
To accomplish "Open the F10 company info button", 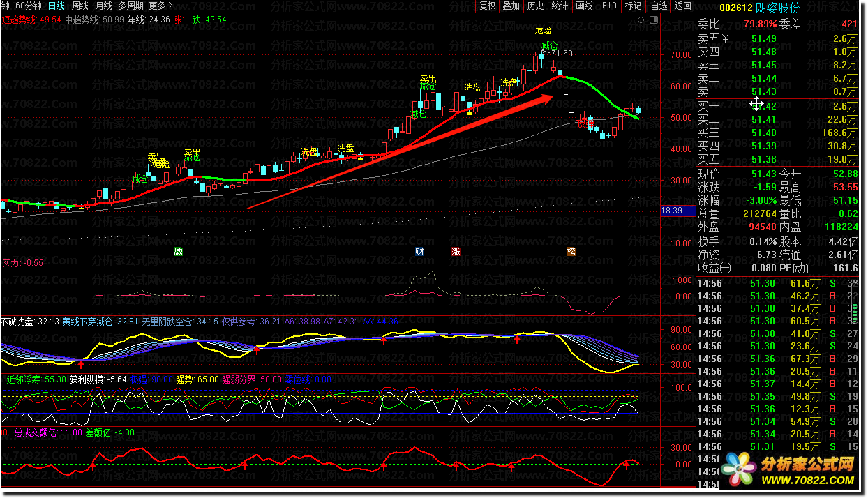I will [609, 6].
